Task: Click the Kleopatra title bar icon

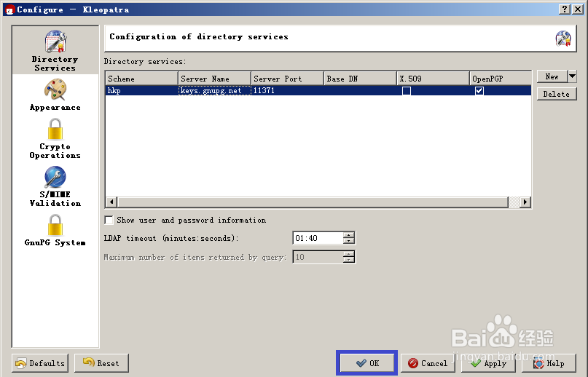Action: [x=9, y=9]
